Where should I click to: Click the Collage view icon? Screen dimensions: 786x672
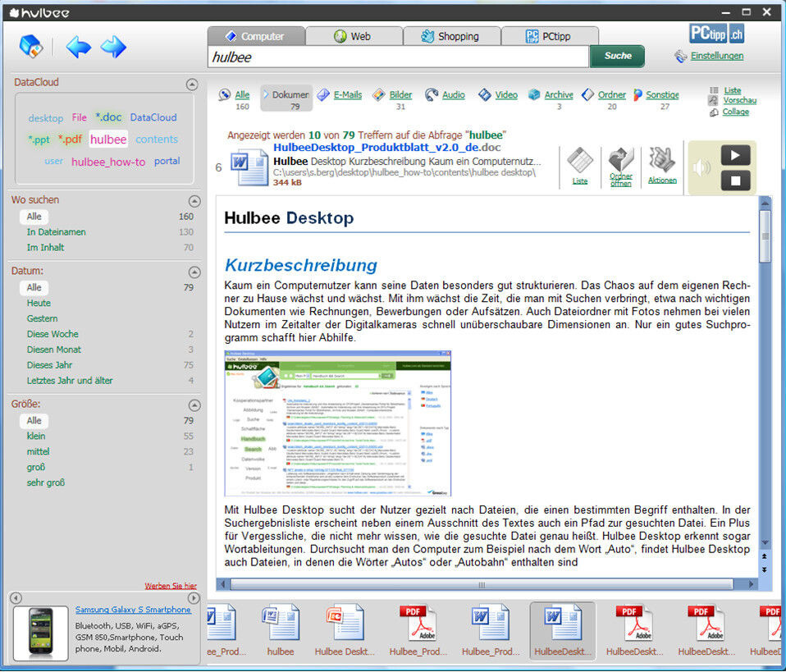point(714,112)
